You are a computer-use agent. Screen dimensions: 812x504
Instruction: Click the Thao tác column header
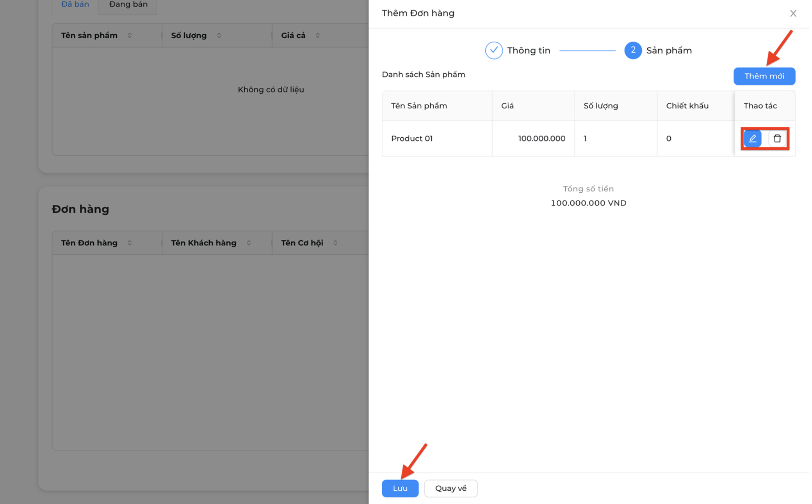pos(765,106)
